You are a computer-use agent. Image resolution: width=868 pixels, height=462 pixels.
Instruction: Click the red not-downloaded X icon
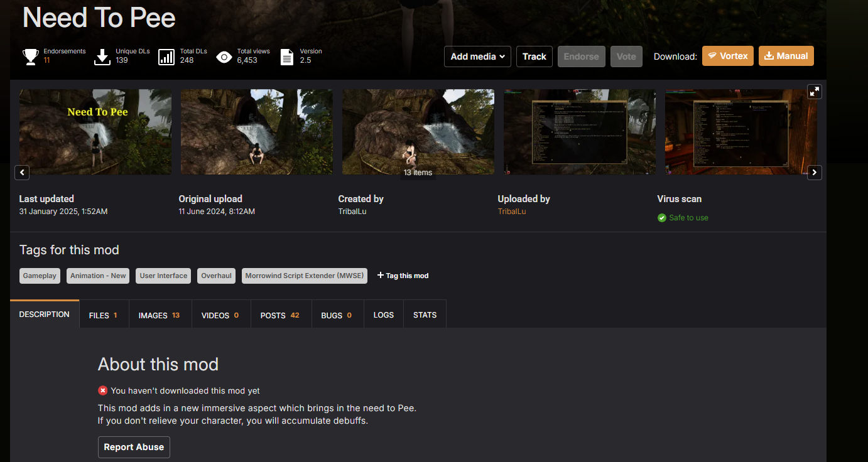click(103, 390)
